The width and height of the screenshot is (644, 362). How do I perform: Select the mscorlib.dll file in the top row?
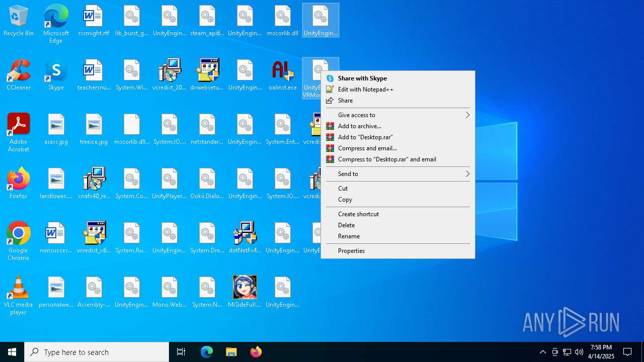click(x=283, y=21)
